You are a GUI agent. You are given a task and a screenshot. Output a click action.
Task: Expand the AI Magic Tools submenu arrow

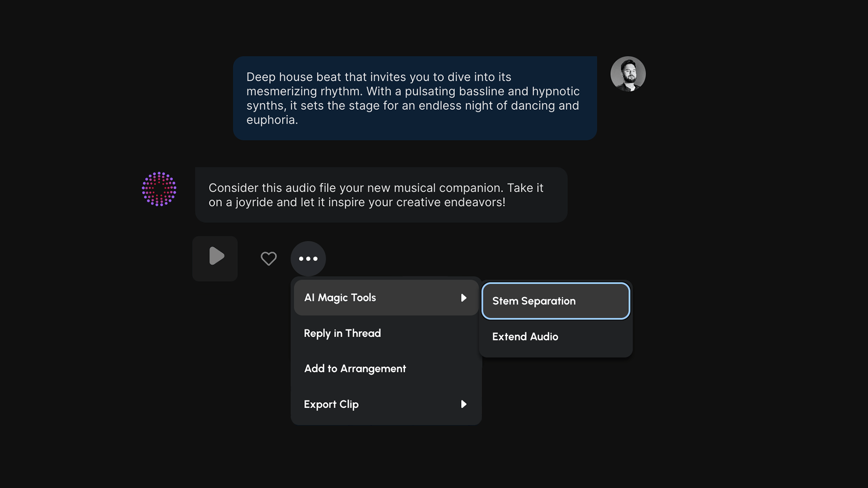point(463,298)
